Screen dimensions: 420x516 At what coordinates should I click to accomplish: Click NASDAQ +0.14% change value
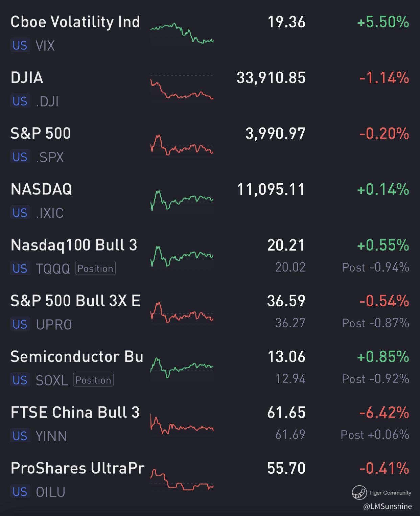383,189
